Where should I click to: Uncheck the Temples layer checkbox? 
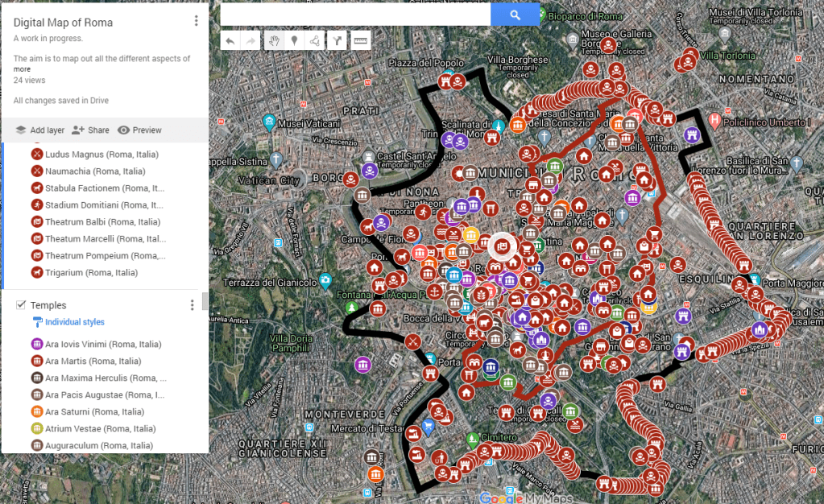[x=21, y=305]
